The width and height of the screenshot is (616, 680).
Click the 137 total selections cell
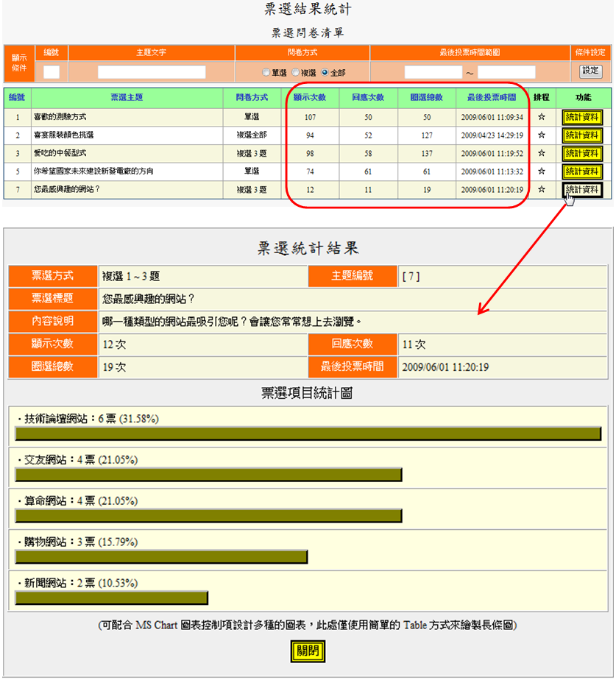426,154
